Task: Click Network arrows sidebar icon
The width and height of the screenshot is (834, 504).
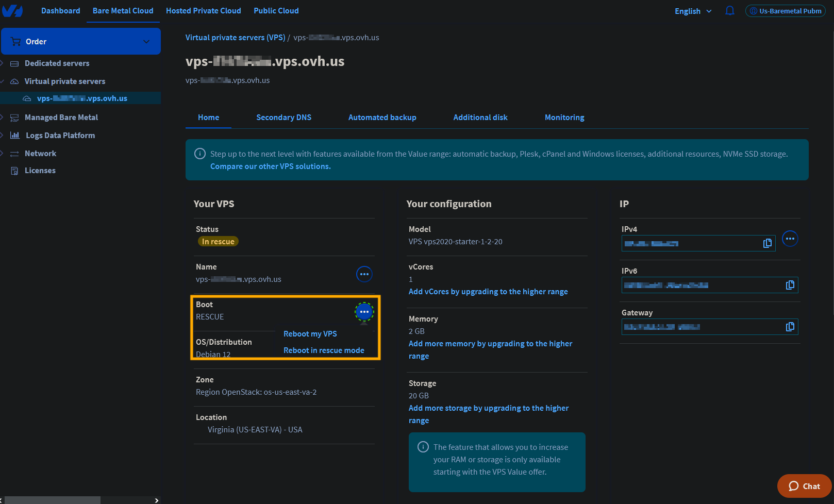Action: click(14, 154)
